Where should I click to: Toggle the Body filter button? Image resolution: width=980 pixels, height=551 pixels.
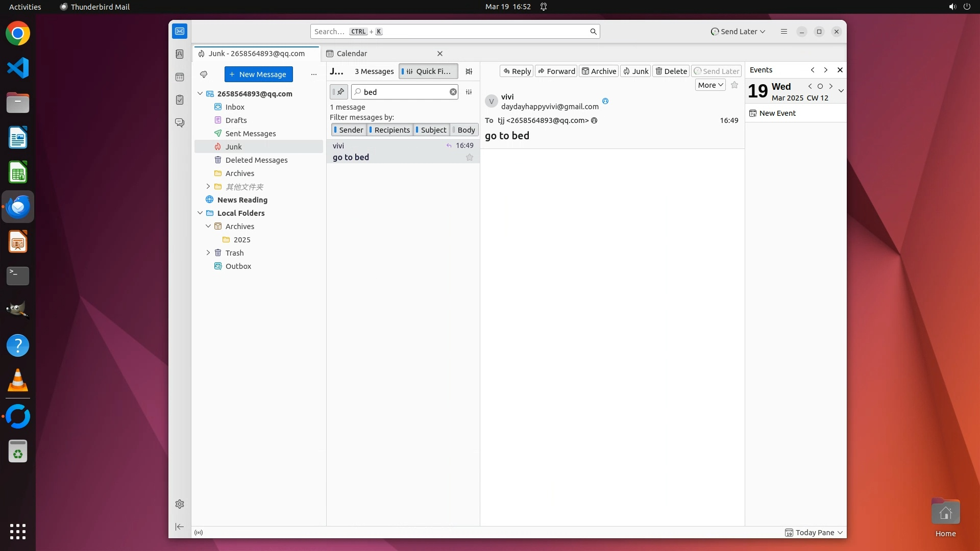[x=464, y=130]
